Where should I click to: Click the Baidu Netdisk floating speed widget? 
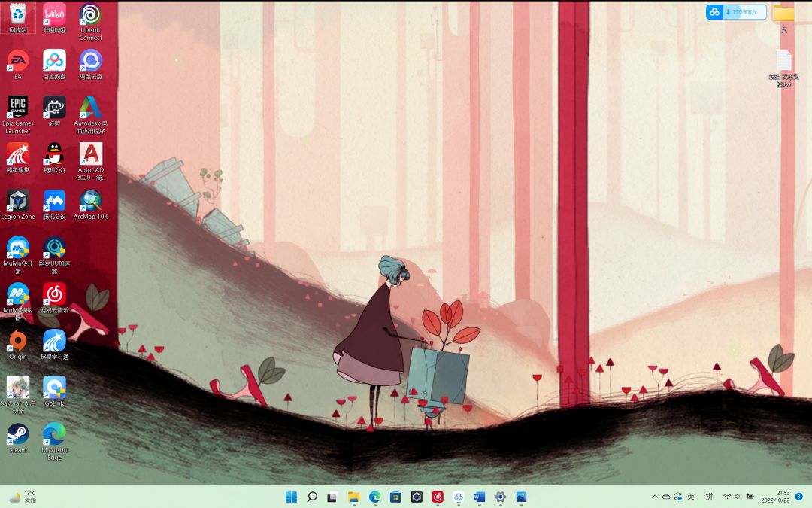pyautogui.click(x=736, y=12)
